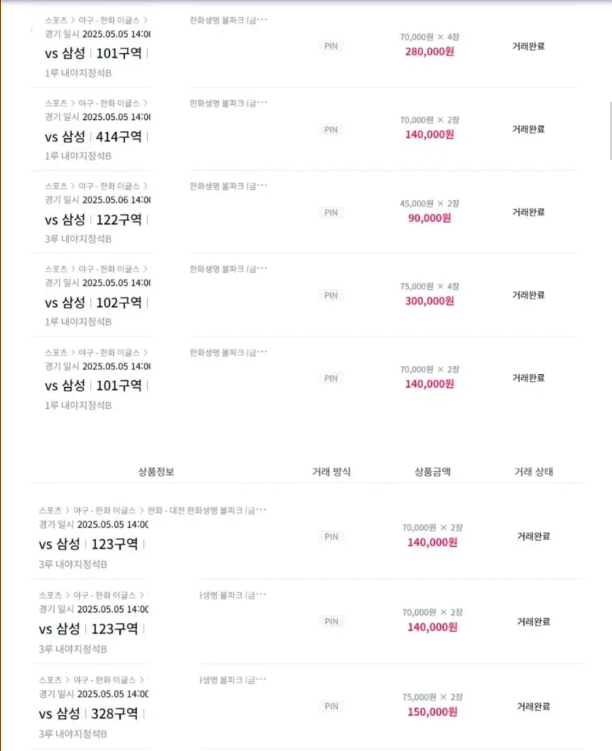Select the 거래 상태 column header

pyautogui.click(x=533, y=472)
